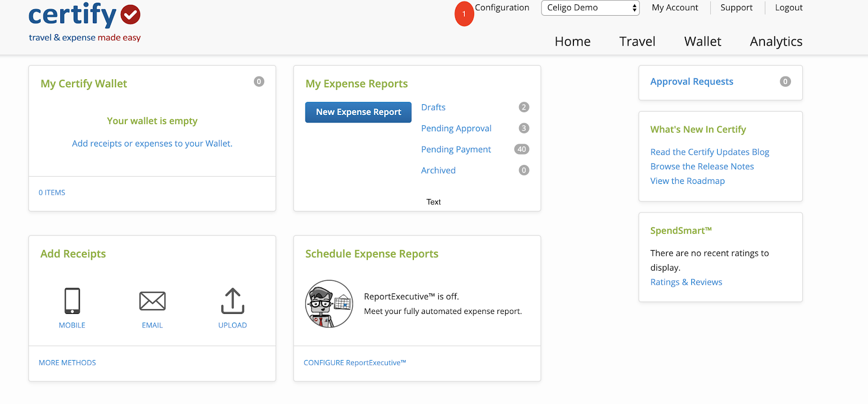Screen dimensions: 868x404
Task: Open the Configuration link
Action: click(502, 8)
